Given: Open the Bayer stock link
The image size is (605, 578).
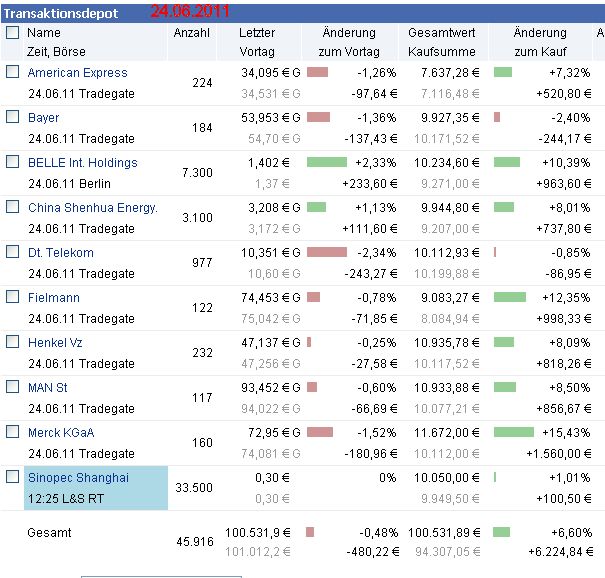Looking at the screenshot, I should pyautogui.click(x=43, y=118).
